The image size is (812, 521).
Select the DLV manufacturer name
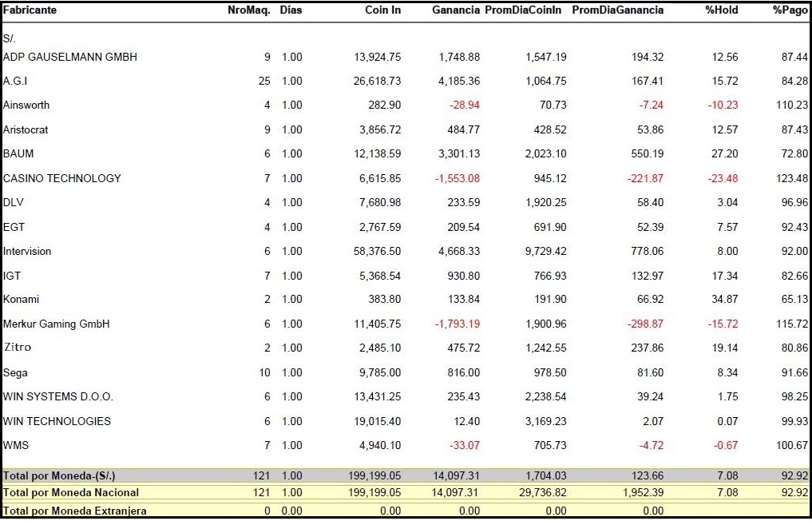pos(14,202)
